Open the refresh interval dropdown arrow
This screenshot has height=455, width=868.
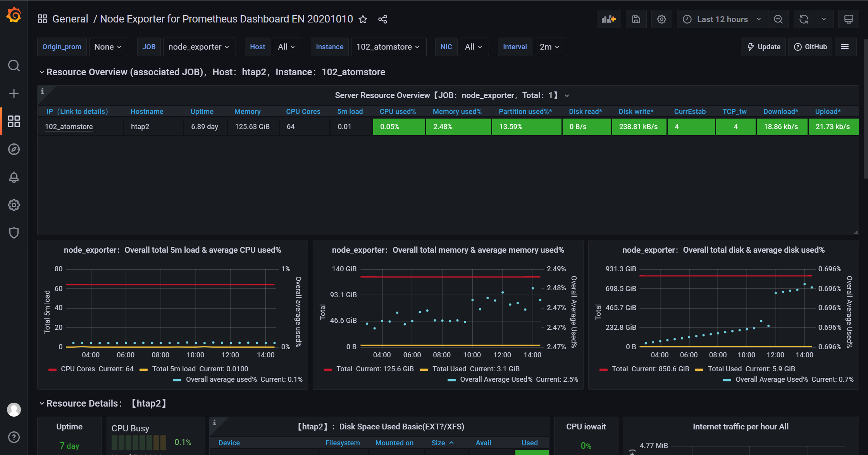(824, 19)
